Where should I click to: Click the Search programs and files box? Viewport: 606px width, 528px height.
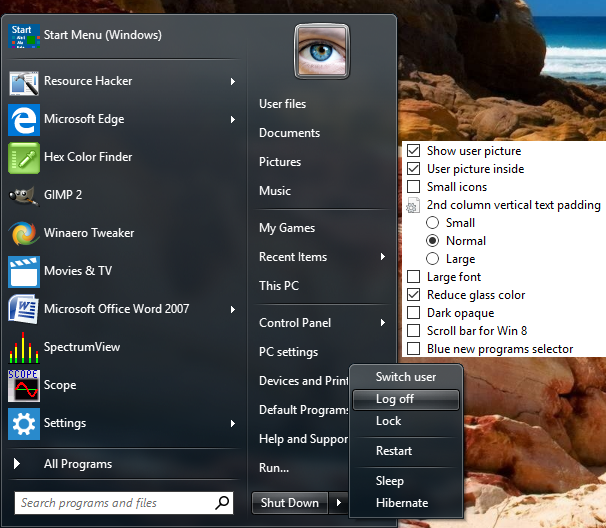click(x=113, y=503)
